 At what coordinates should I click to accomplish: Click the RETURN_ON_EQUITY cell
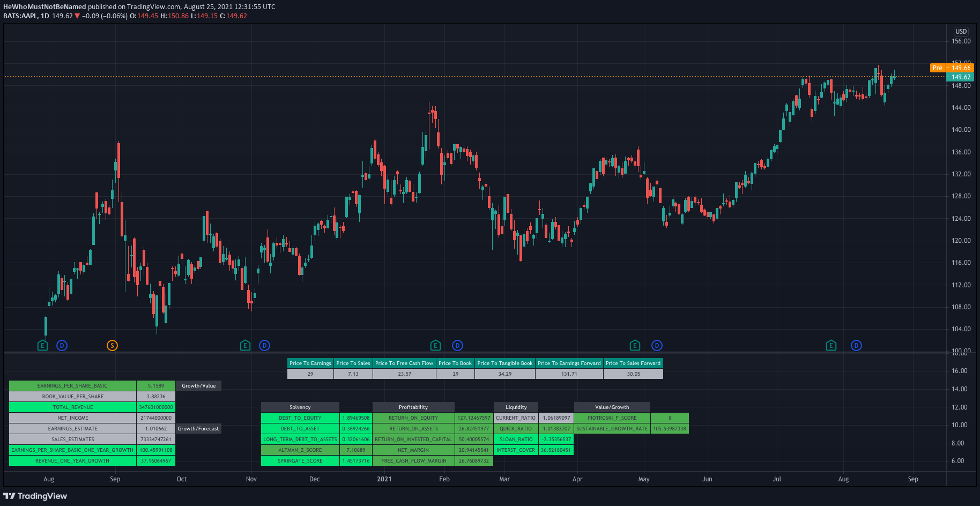coord(413,418)
